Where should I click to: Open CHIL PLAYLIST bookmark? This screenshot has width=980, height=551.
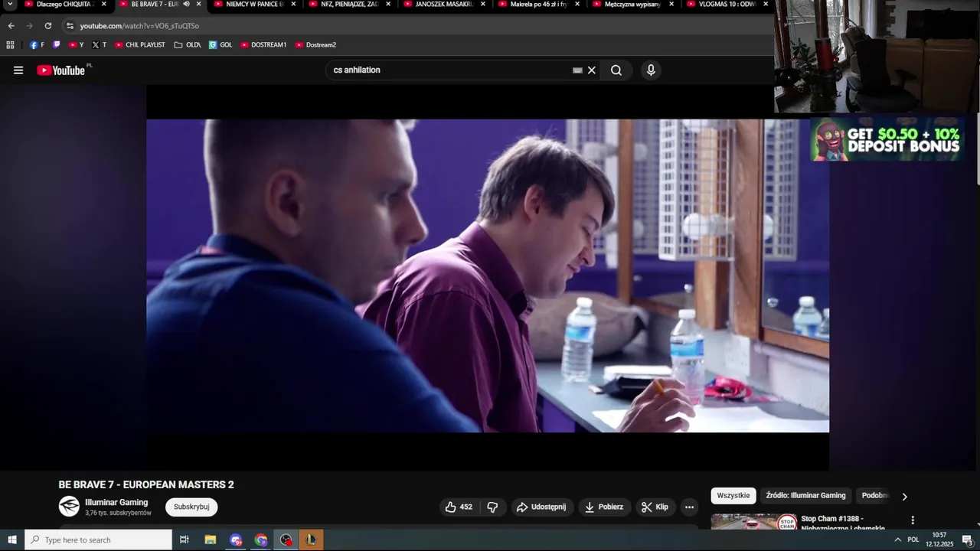pyautogui.click(x=140, y=45)
